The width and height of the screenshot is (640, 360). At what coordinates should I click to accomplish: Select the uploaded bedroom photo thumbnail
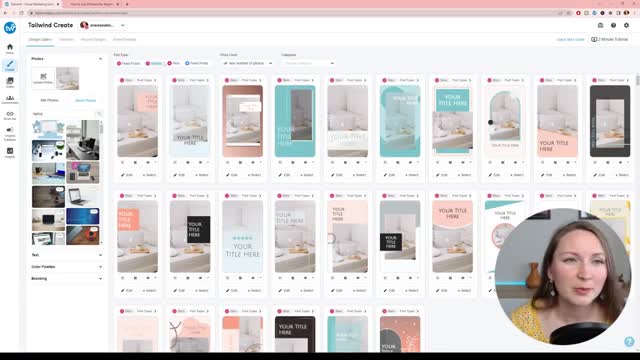(x=67, y=78)
